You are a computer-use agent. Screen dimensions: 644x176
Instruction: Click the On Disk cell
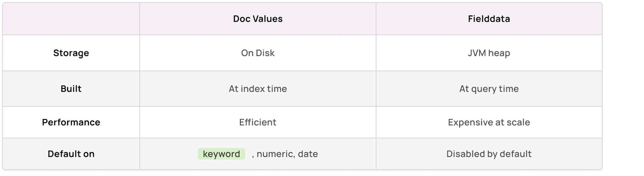(x=258, y=53)
